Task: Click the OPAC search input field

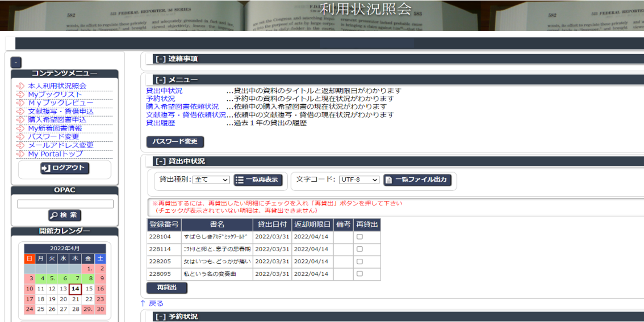Action: tap(65, 204)
